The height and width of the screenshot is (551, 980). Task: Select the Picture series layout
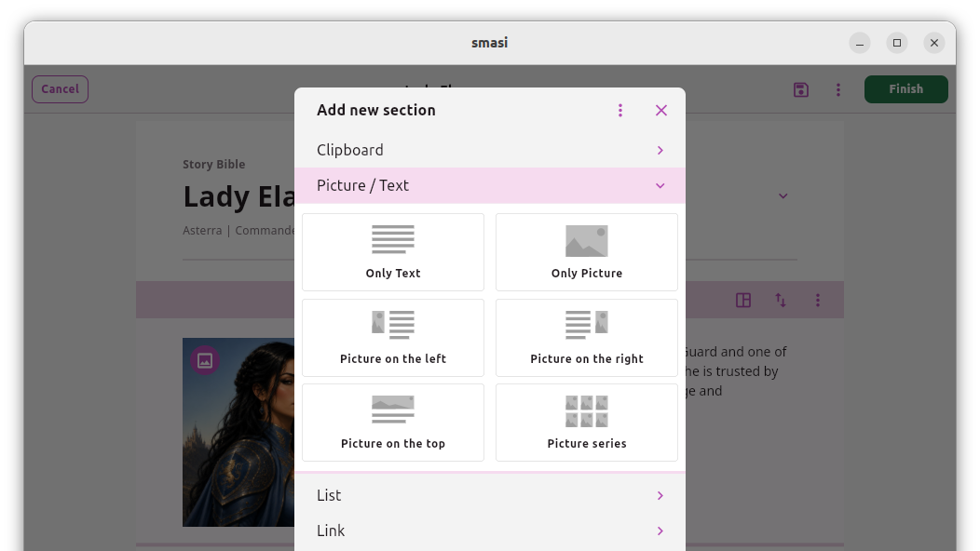point(587,423)
